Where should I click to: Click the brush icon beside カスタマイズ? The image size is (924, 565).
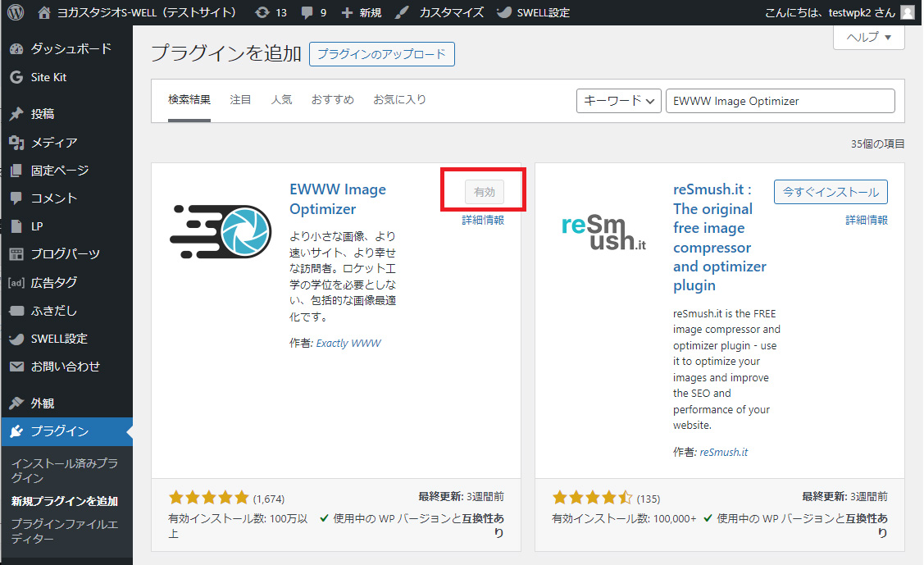click(402, 12)
